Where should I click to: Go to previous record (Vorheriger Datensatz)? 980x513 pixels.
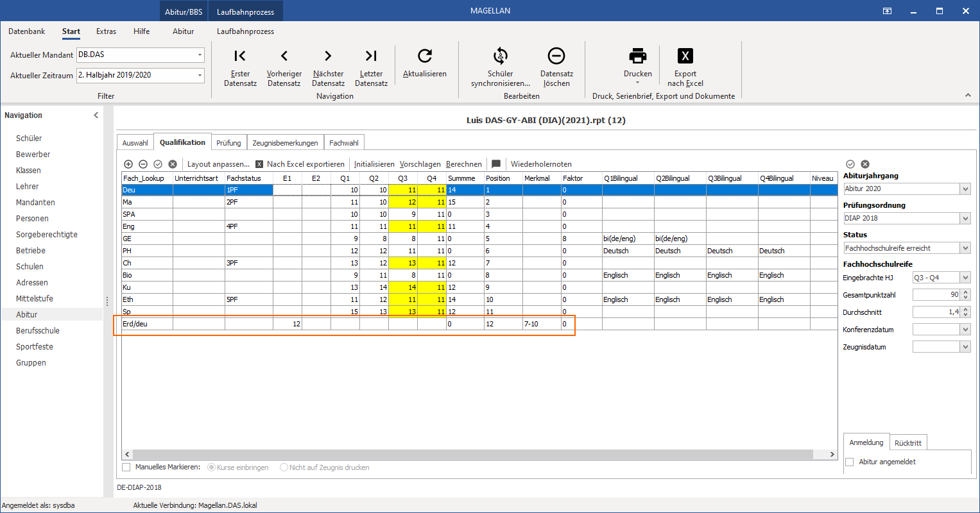(x=284, y=67)
